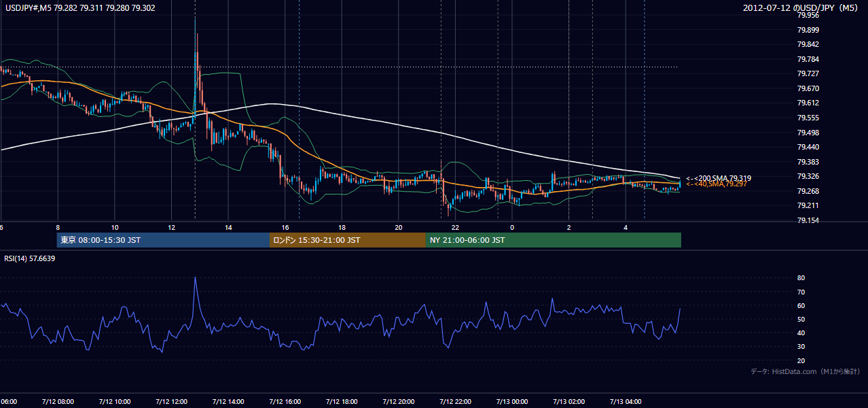Image resolution: width=868 pixels, height=408 pixels.
Task: Click RSI scale value 70
Action: point(801,292)
